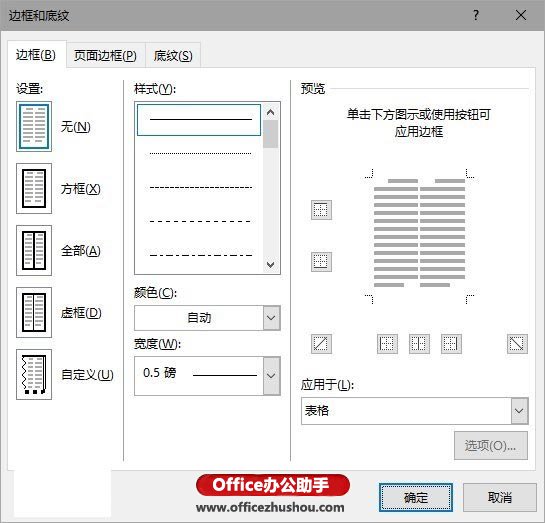Toggle the inside vertical border preview button
Viewport: 545px width, 523px height.
(x=419, y=344)
